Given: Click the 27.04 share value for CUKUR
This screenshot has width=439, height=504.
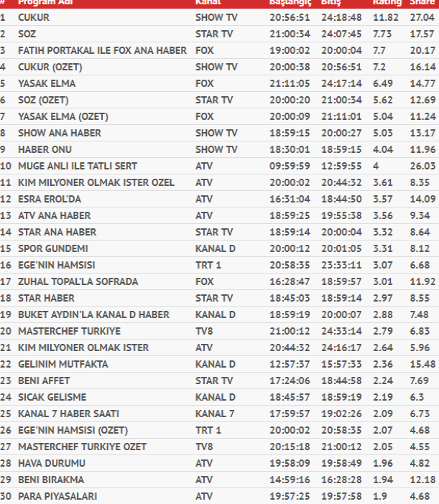Looking at the screenshot, I should (422, 17).
